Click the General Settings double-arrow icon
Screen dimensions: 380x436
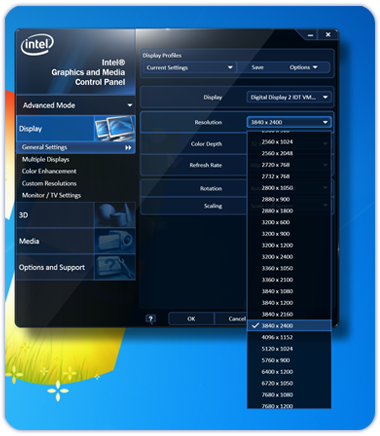(128, 147)
